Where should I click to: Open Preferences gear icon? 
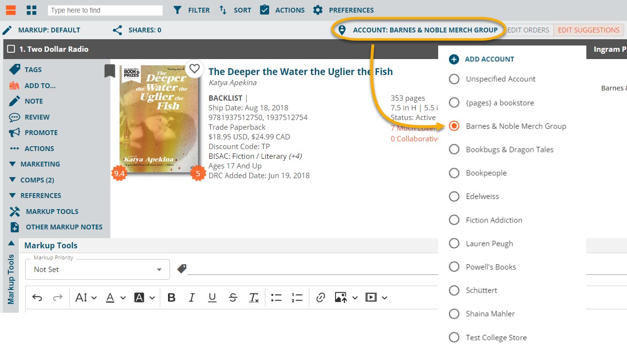click(318, 10)
